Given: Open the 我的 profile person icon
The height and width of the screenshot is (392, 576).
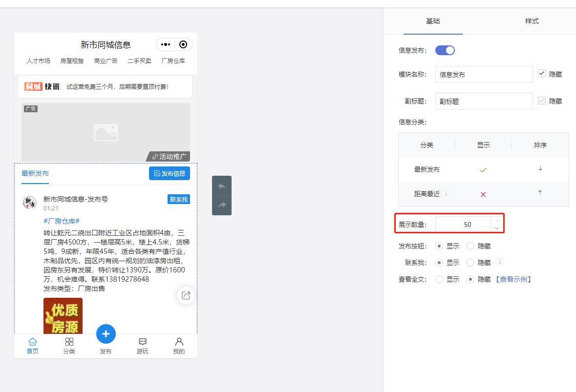Looking at the screenshot, I should (x=179, y=342).
